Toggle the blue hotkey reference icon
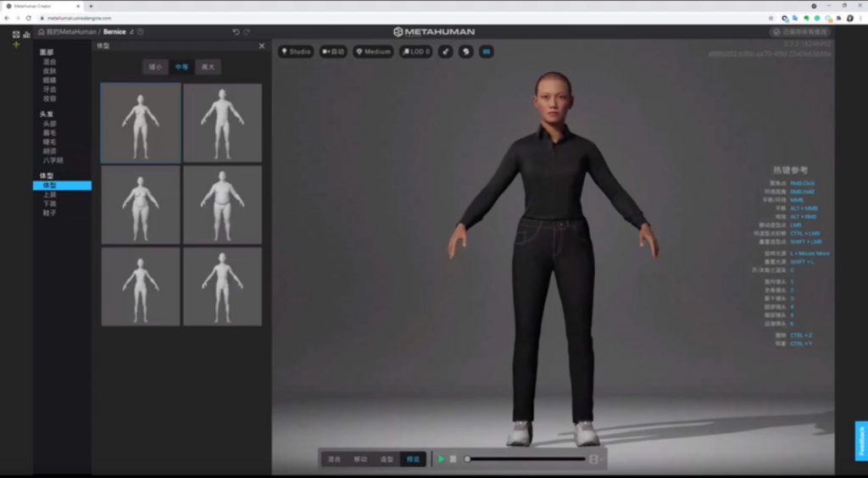 coord(486,52)
